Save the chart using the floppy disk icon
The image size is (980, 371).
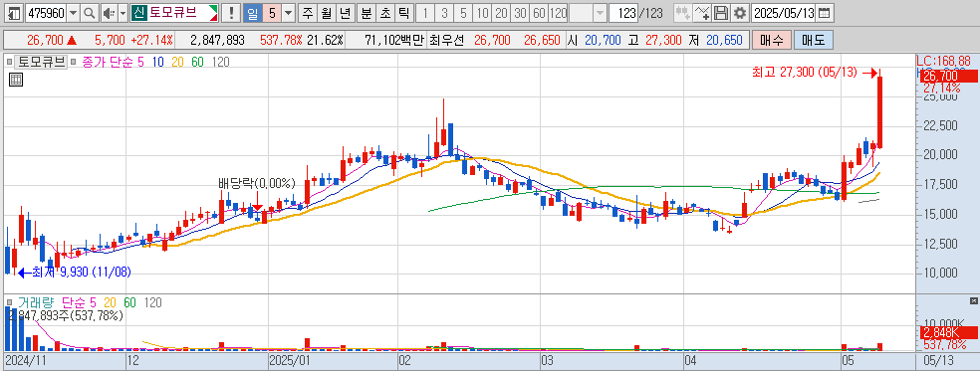click(x=722, y=13)
